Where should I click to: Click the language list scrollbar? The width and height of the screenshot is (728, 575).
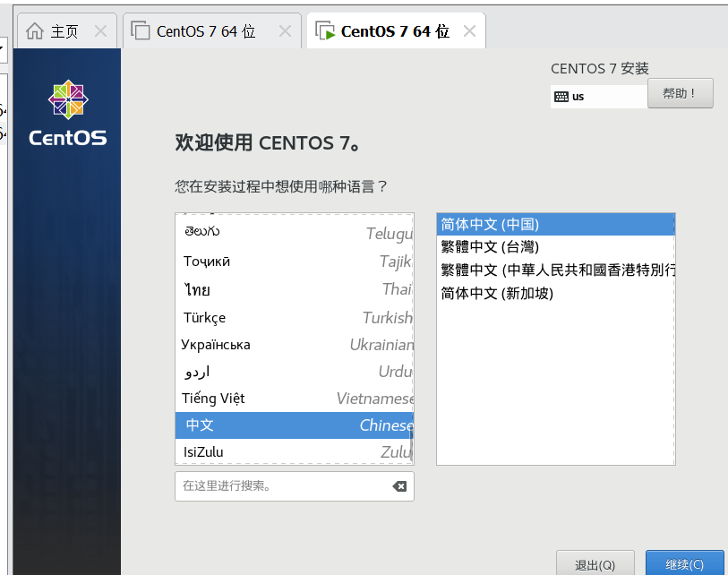tap(411, 446)
